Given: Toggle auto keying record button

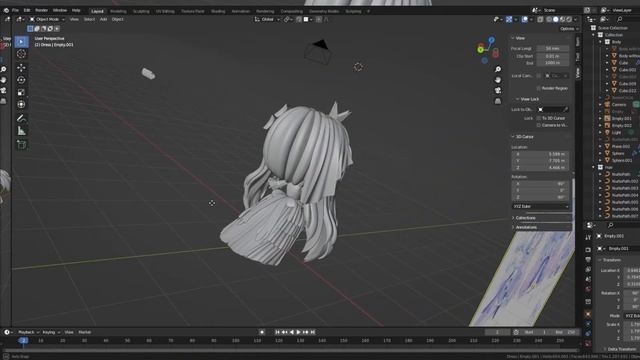Looking at the screenshot, I should pos(262,332).
